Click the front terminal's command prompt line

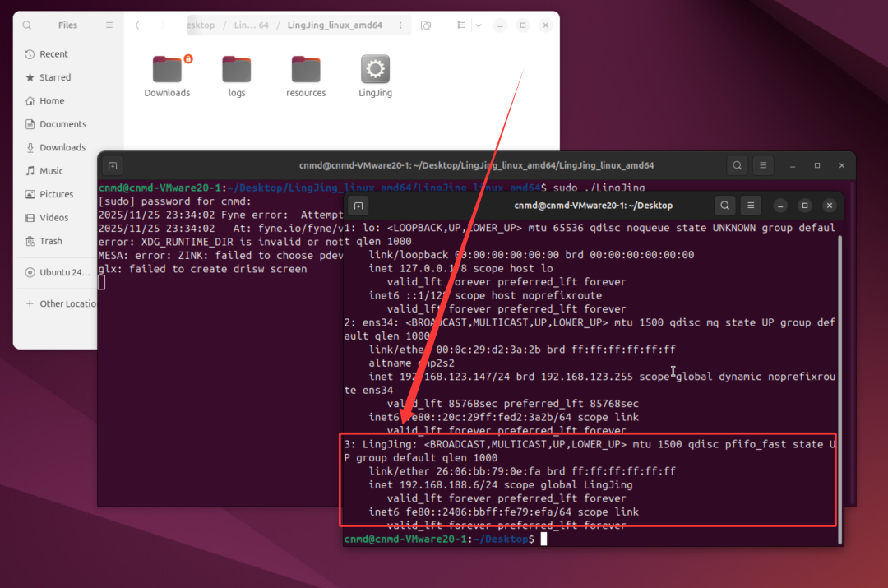446,539
